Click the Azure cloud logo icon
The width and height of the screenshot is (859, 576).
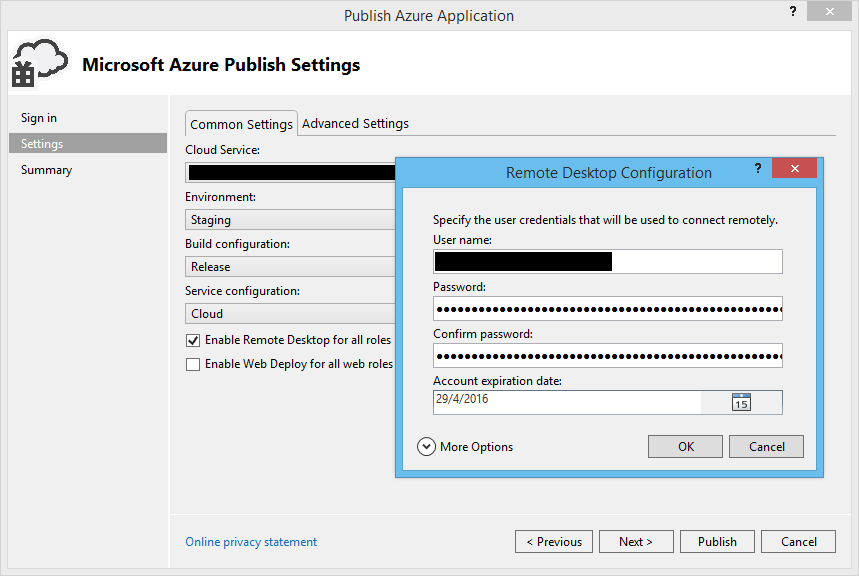40,64
